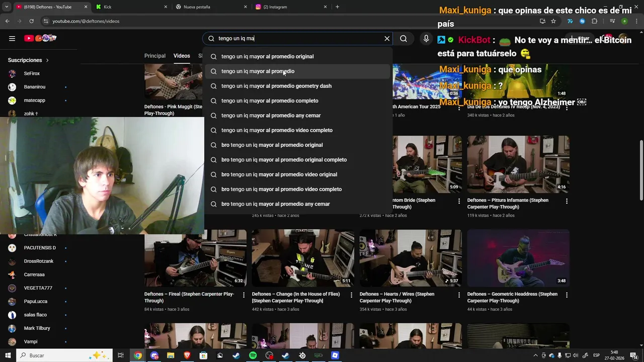Switch to the Kick tab

(131, 7)
